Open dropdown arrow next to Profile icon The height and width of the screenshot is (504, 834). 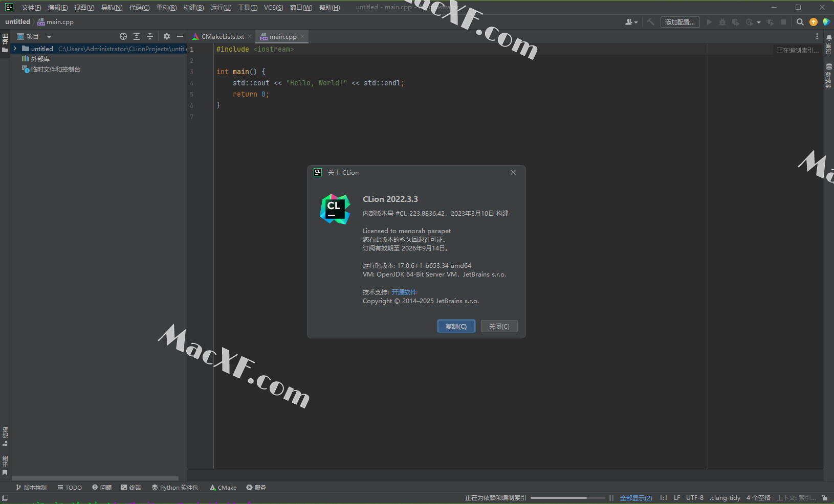pyautogui.click(x=759, y=22)
